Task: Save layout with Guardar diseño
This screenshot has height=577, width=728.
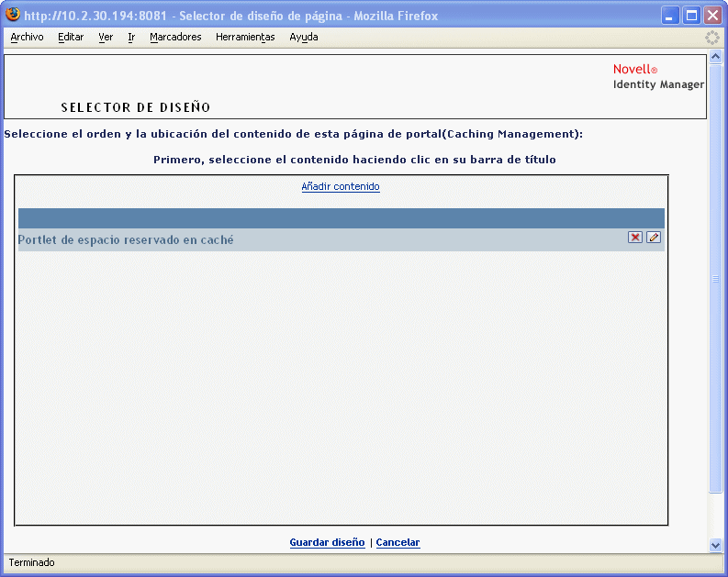Action: [327, 542]
